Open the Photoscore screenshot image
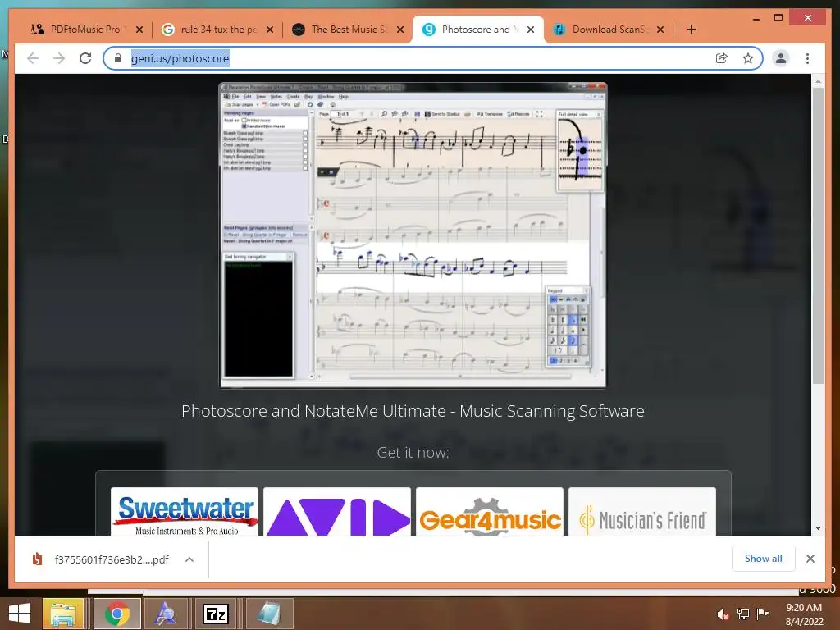Screen dimensions: 840x630 tap(413, 235)
